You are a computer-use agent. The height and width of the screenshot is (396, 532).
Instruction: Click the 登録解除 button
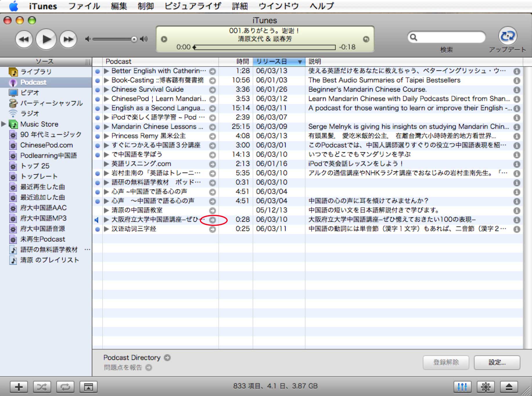[x=446, y=362]
